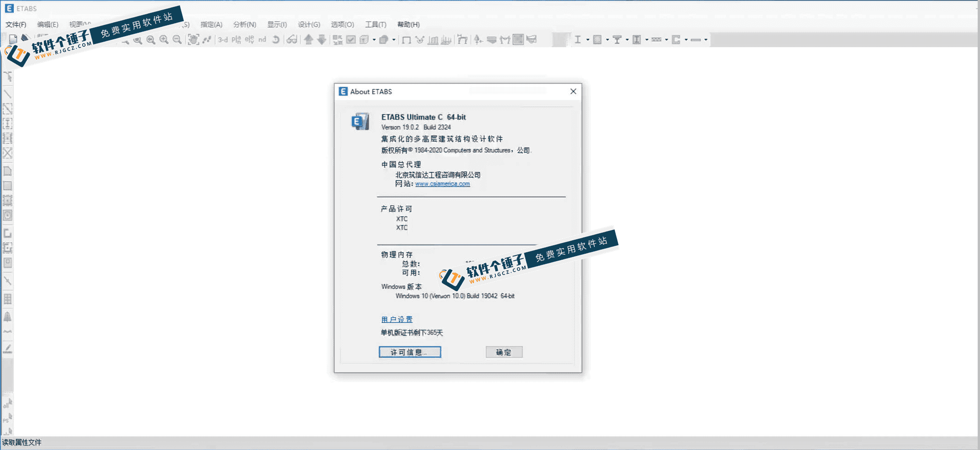The width and height of the screenshot is (980, 450).
Task: Open the 帮助(H) menu
Action: pyautogui.click(x=408, y=24)
